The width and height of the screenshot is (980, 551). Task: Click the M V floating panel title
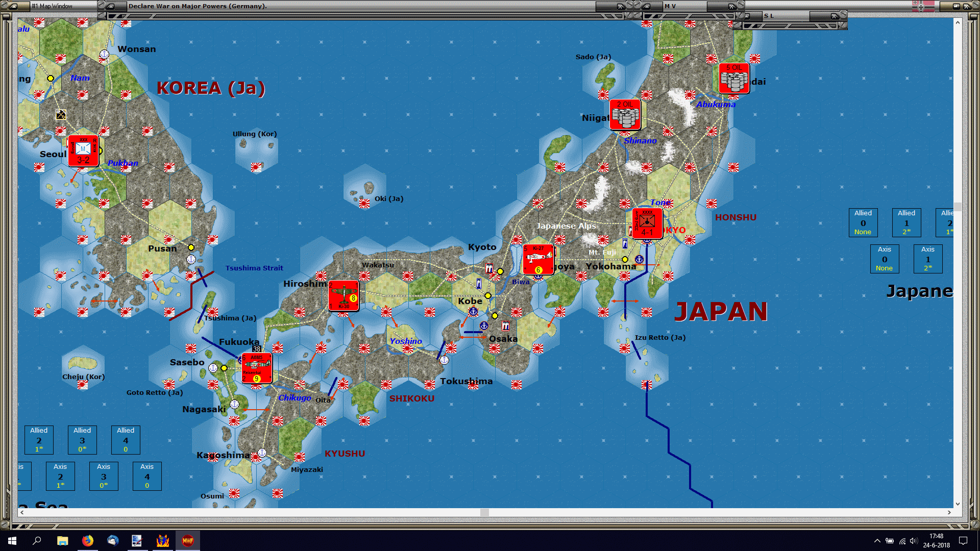click(x=670, y=6)
